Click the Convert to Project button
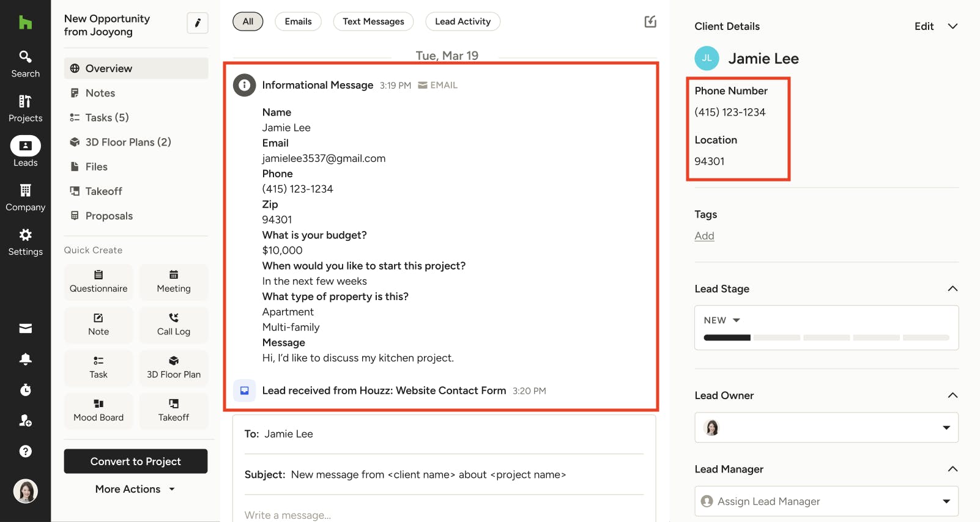The image size is (980, 522). point(136,461)
